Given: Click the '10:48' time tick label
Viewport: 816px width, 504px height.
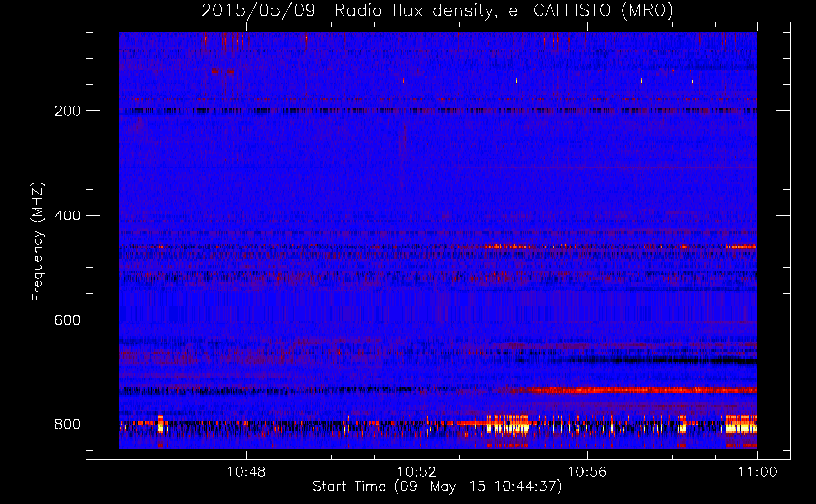Looking at the screenshot, I should (246, 472).
